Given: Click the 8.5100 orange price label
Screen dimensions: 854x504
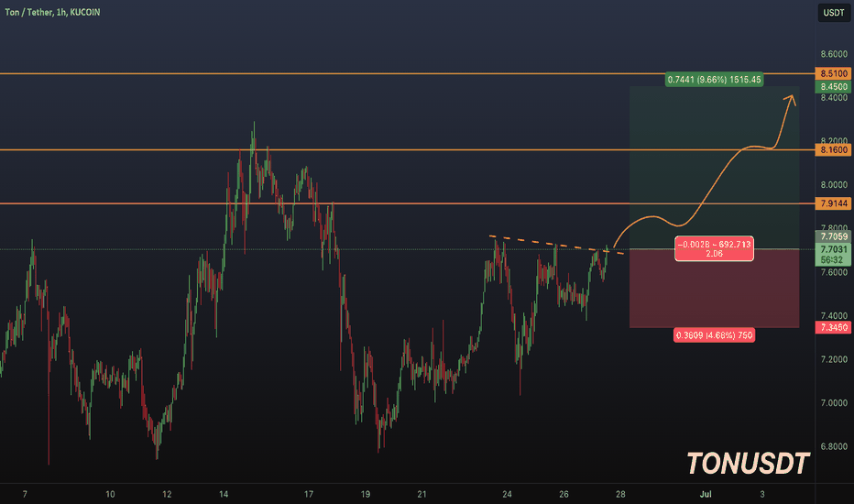Looking at the screenshot, I should 833,73.
